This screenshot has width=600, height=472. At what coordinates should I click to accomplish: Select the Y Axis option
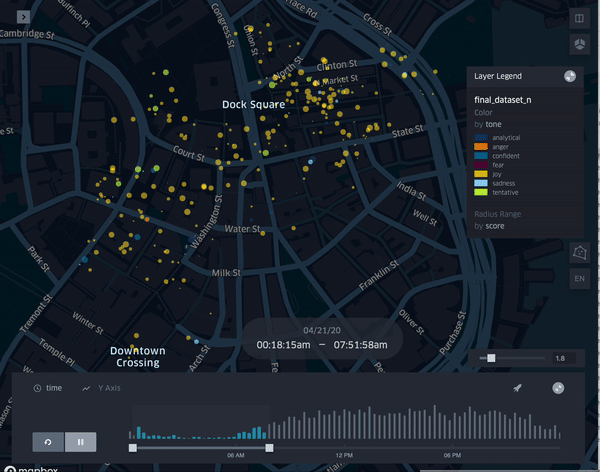click(109, 388)
